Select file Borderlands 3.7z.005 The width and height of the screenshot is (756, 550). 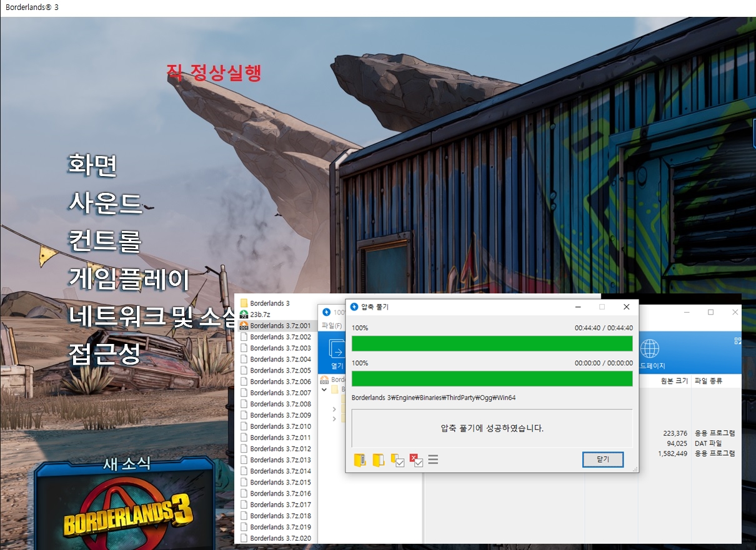[281, 371]
